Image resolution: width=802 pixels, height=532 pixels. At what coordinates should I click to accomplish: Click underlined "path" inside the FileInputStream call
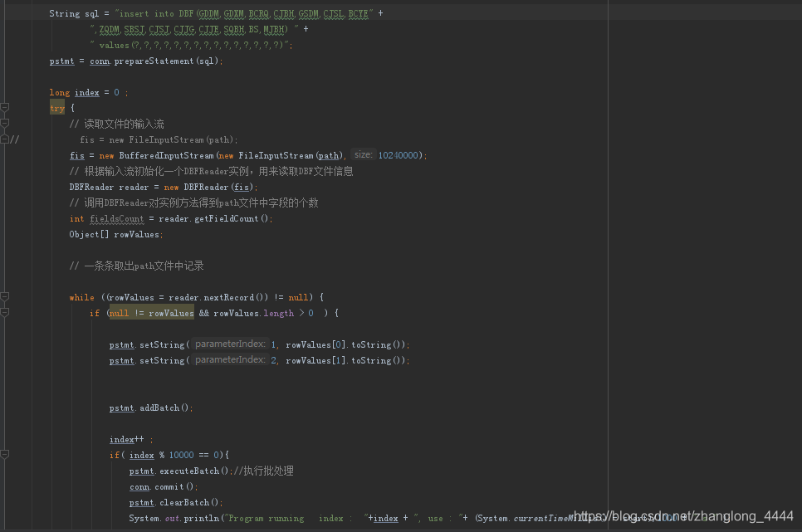(329, 155)
